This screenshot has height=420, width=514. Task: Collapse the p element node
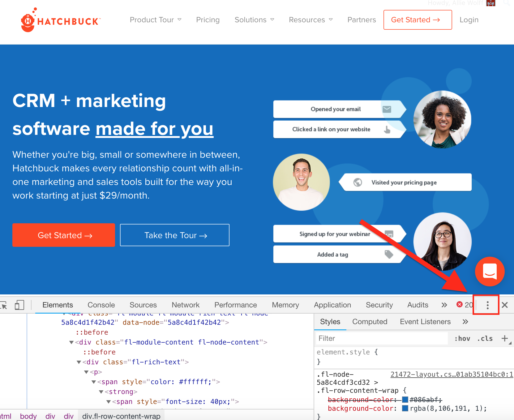(x=86, y=372)
